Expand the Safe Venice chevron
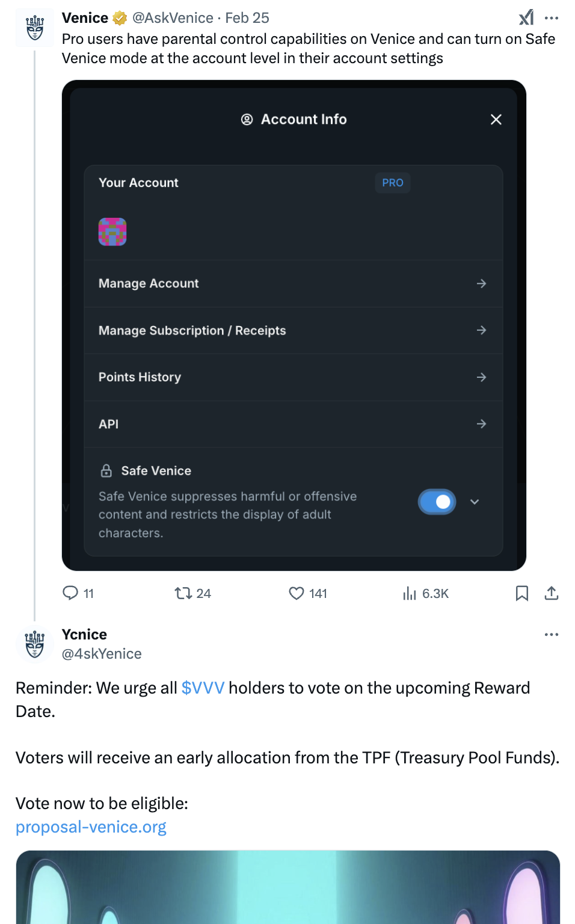Screen dimensions: 575x924 click(475, 502)
